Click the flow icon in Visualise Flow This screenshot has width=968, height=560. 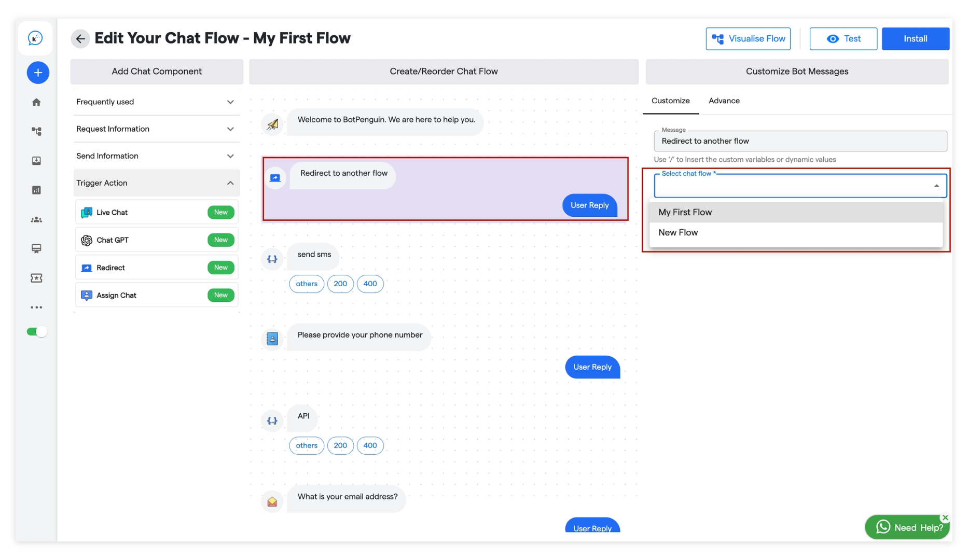click(x=718, y=39)
